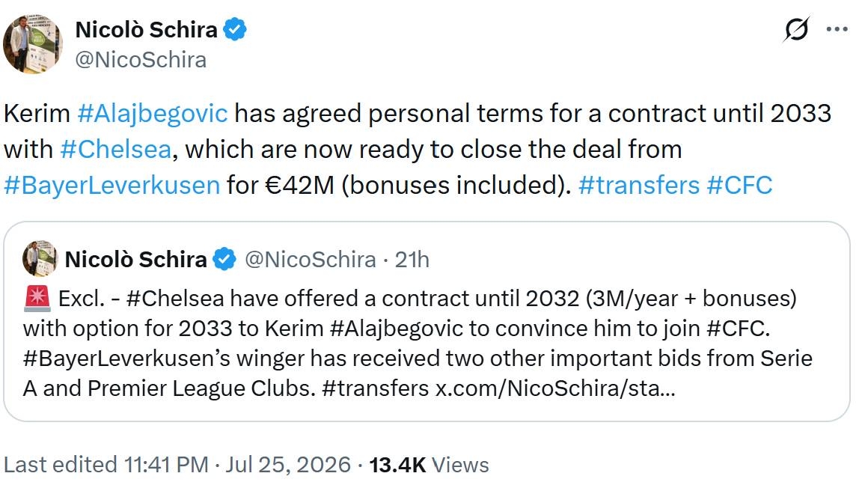Viewport: 868px width, 491px height.
Task: Click the verified badge in quoted tweet
Action: click(224, 259)
